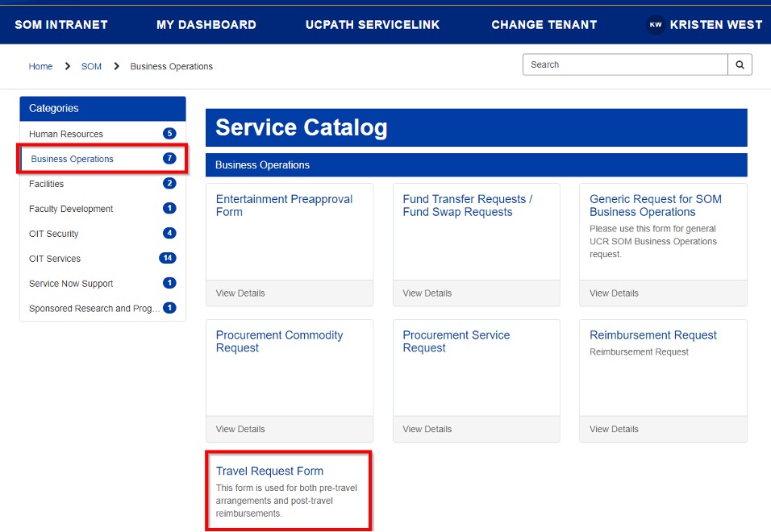Image resolution: width=771 pixels, height=532 pixels.
Task: Click the Human Resources count badge
Action: tap(169, 134)
